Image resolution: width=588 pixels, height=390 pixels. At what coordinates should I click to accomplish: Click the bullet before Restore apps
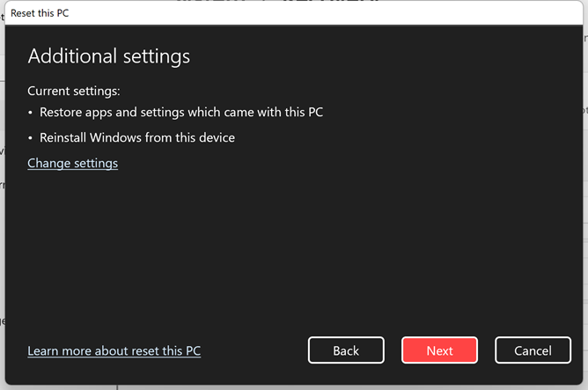click(x=31, y=113)
